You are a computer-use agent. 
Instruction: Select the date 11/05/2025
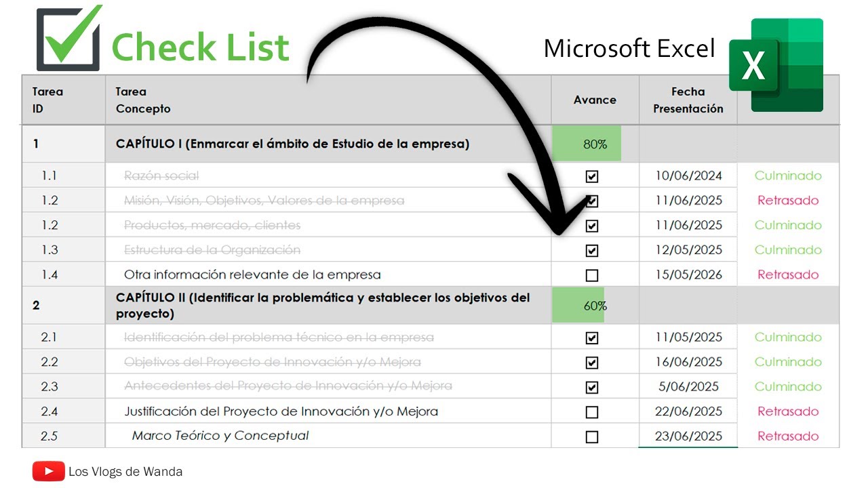pyautogui.click(x=688, y=337)
